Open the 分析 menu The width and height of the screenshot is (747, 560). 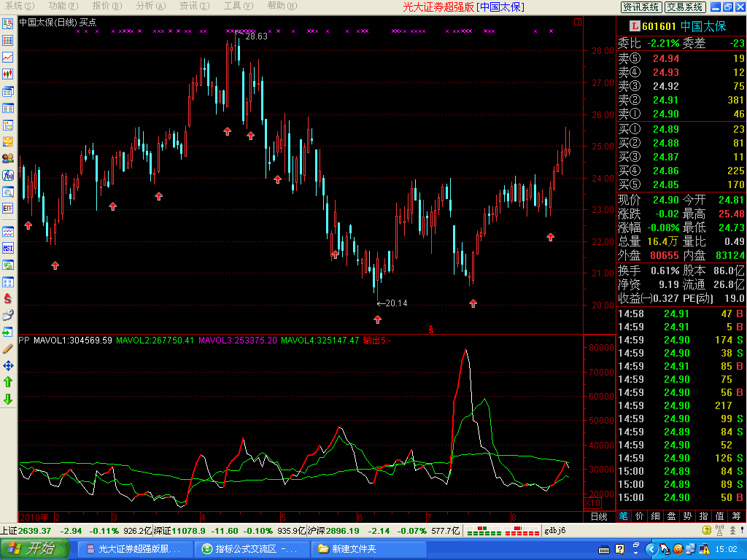[x=144, y=6]
